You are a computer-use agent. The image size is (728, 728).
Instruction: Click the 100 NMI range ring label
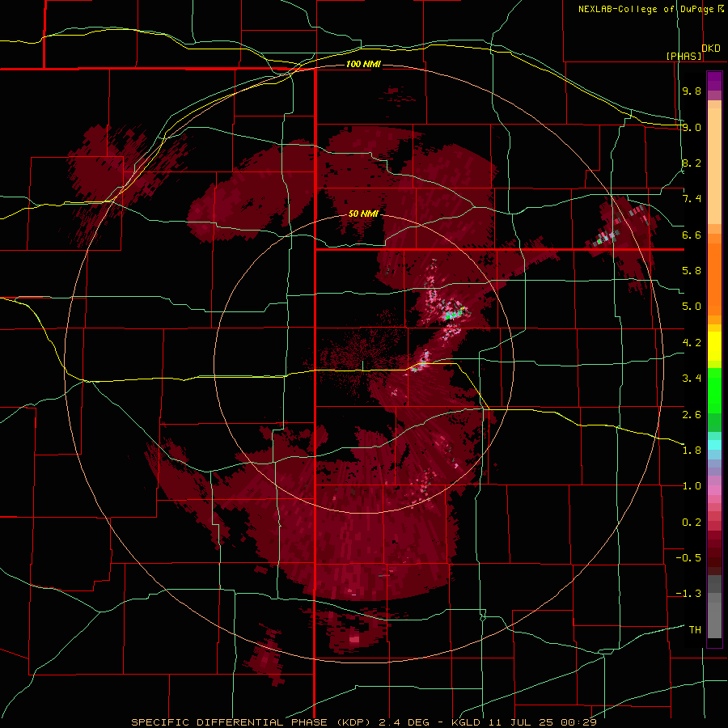tap(363, 64)
